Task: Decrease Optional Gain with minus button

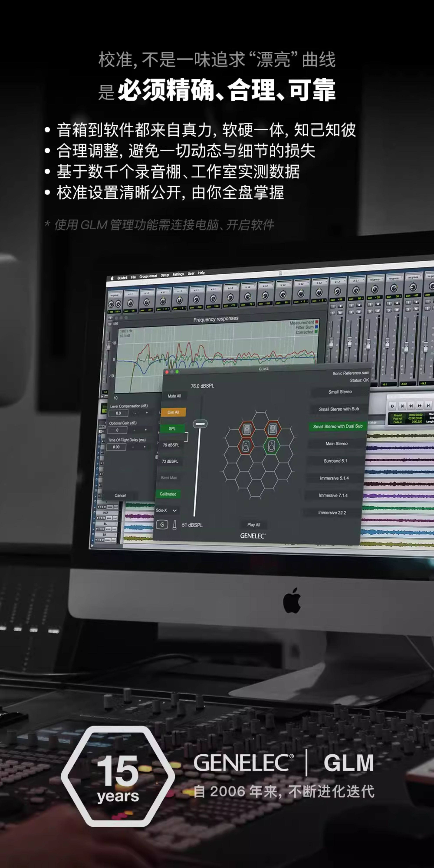Action: 134,430
